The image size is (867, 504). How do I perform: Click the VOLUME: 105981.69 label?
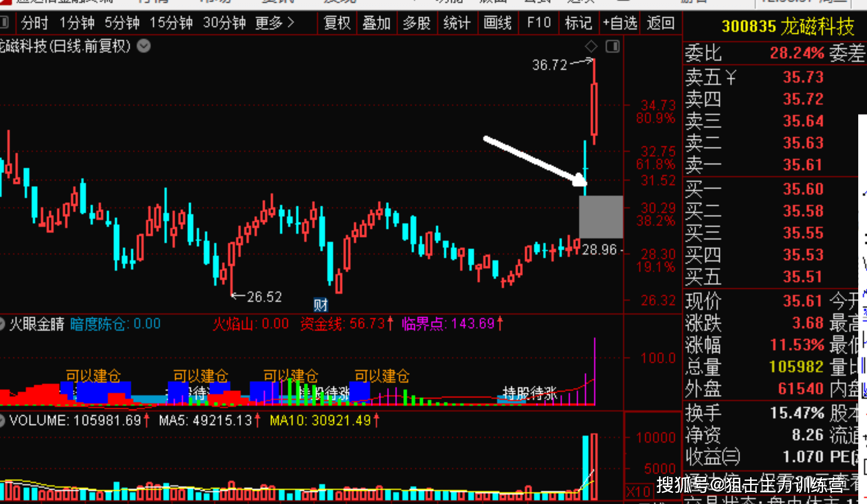(79, 420)
